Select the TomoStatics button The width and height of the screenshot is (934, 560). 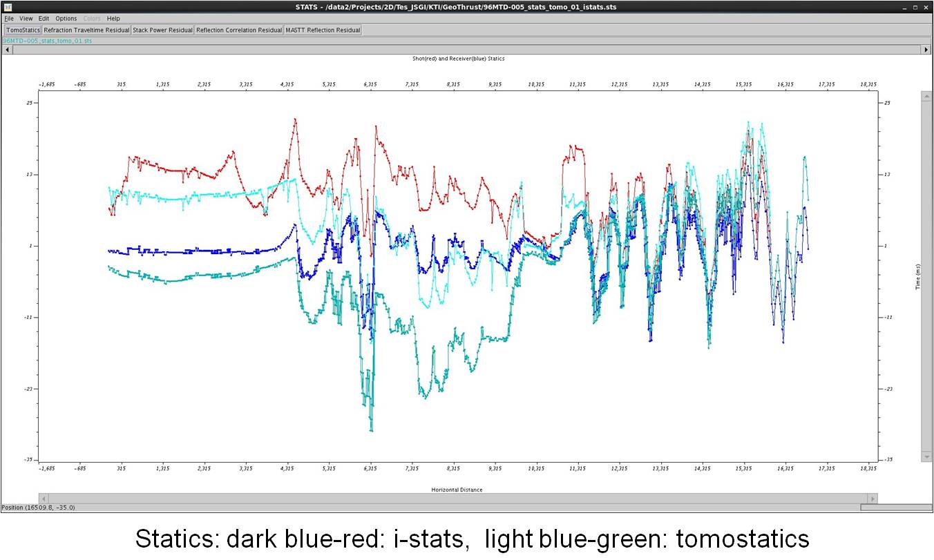[23, 30]
